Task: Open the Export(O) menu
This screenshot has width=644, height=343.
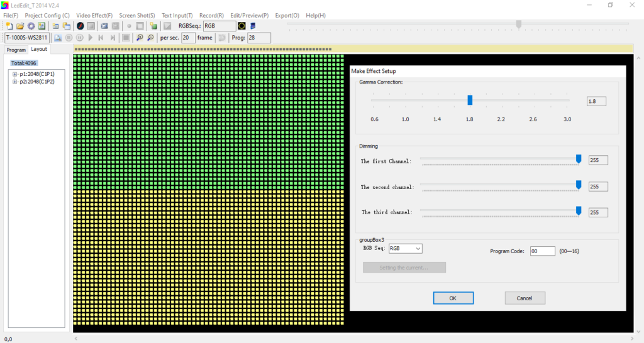Action: pos(287,15)
